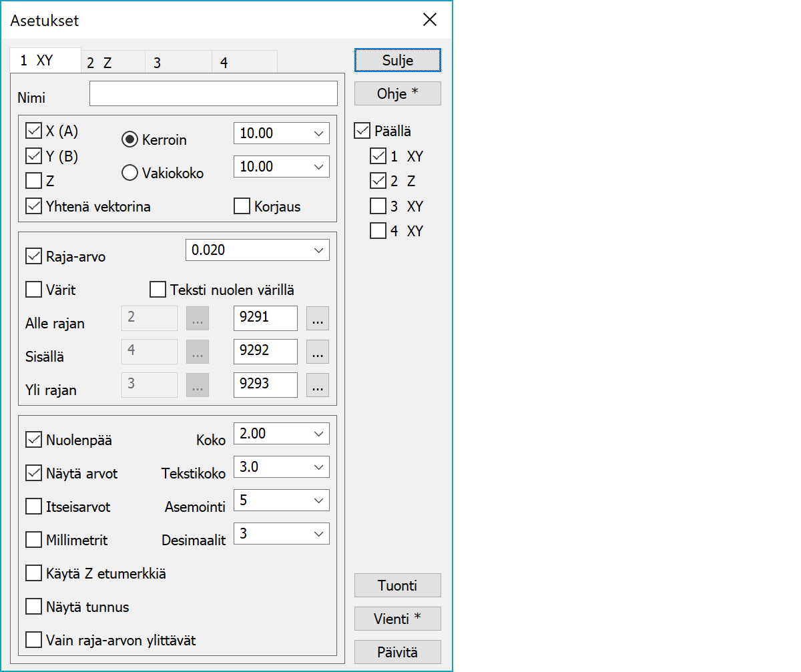Click the browse button beside 9292

click(318, 352)
